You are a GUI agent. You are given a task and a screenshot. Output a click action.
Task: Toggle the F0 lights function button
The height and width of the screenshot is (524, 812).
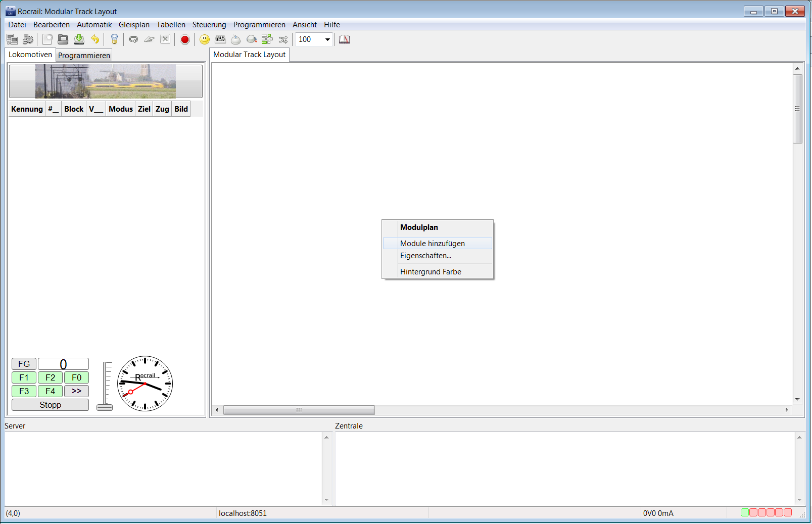click(76, 377)
